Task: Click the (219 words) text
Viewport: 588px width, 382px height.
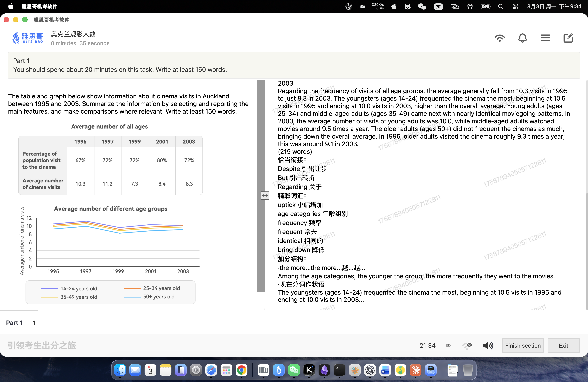Action: (295, 151)
